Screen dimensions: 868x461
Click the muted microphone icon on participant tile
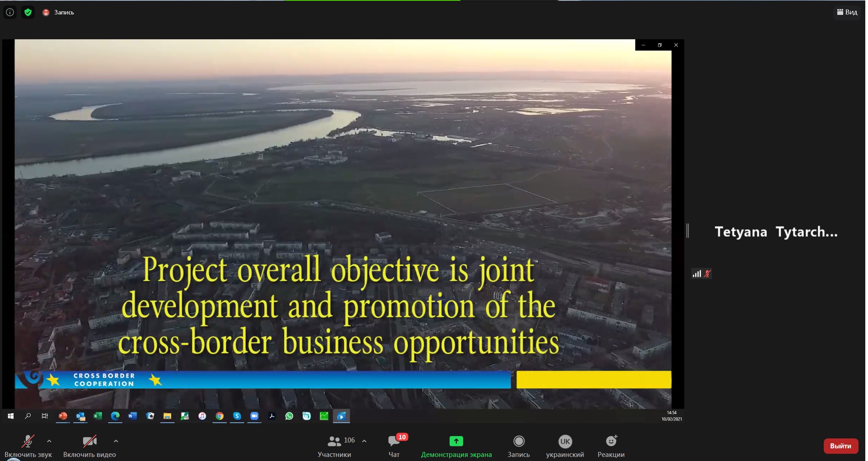(707, 274)
